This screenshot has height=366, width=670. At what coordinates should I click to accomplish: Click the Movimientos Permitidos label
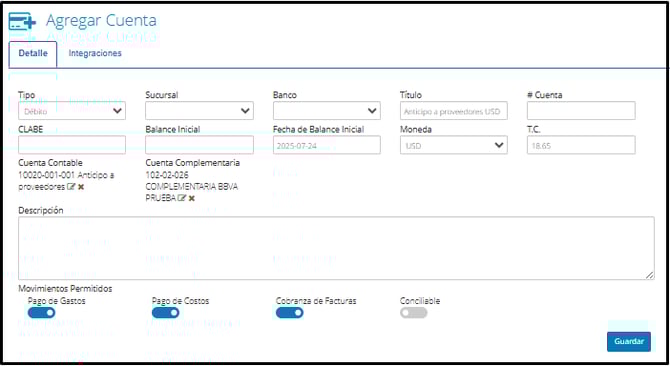point(65,289)
